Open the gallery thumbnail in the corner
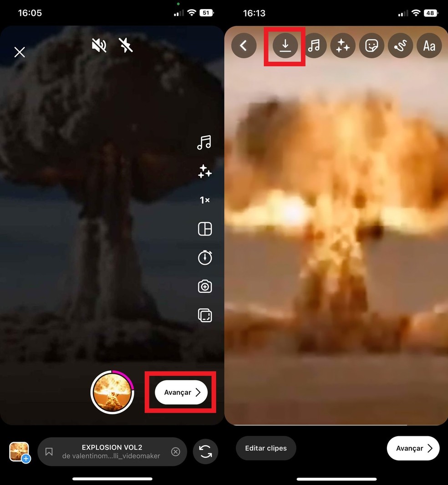The height and width of the screenshot is (485, 448). 19,451
